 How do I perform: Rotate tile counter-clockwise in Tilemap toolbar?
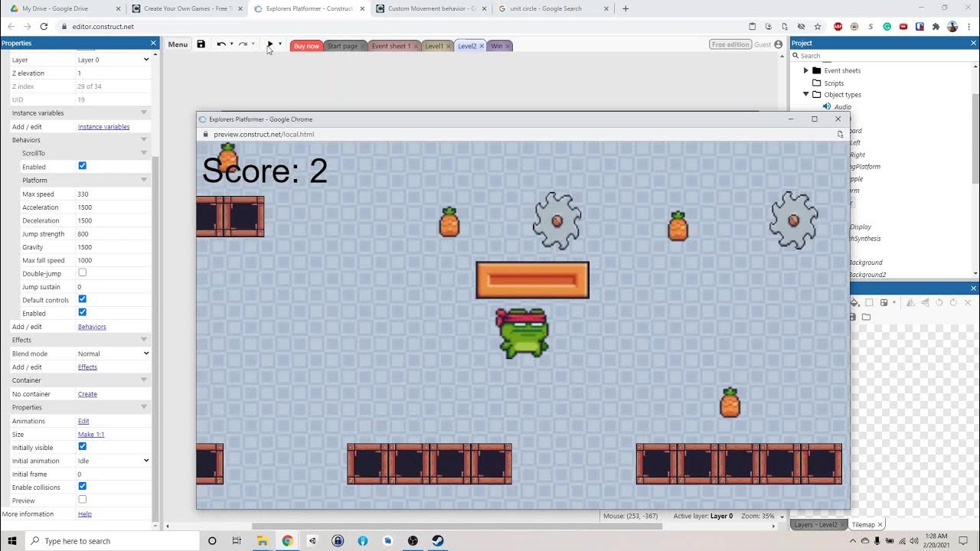point(939,302)
